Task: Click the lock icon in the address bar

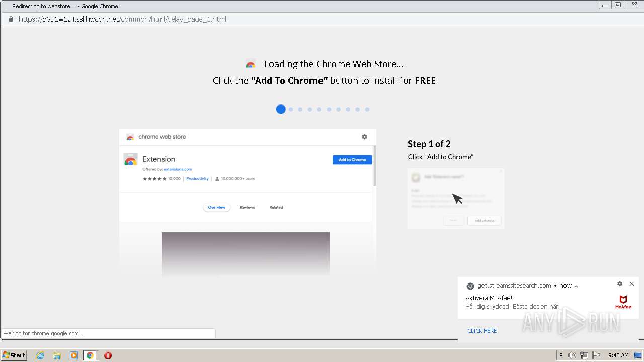Action: pyautogui.click(x=11, y=19)
